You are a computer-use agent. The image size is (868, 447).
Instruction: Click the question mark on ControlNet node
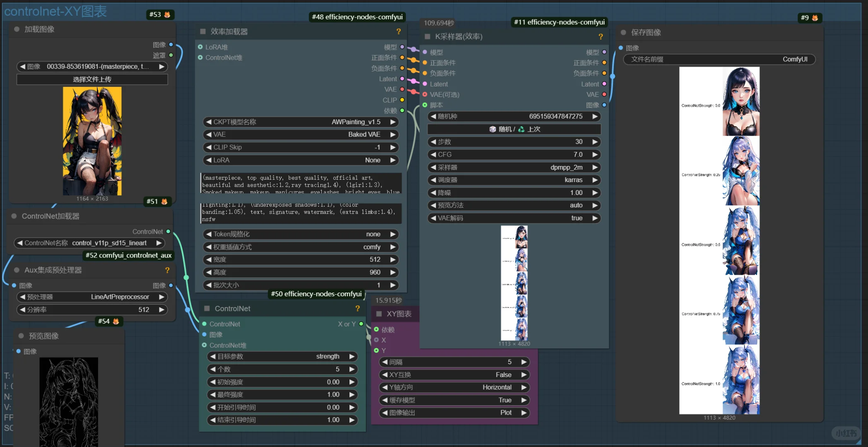357,309
